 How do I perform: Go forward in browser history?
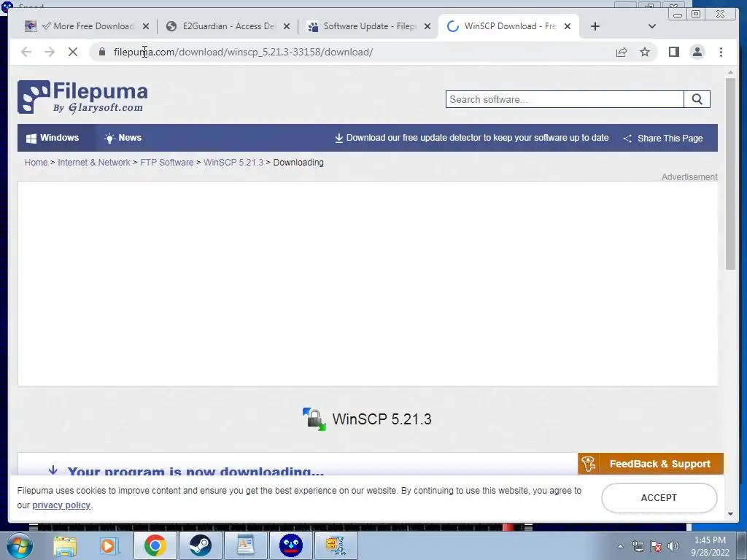[x=50, y=52]
